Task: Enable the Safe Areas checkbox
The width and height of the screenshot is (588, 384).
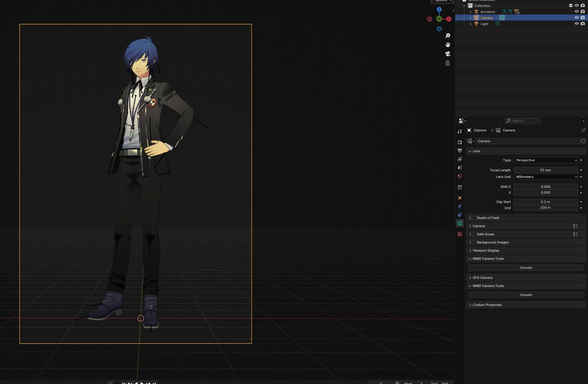Action: tap(474, 234)
